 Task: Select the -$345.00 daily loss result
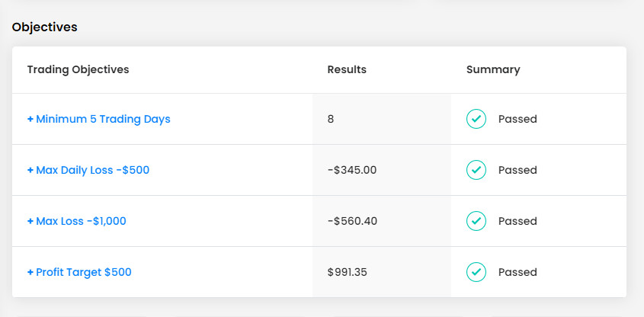pyautogui.click(x=352, y=170)
